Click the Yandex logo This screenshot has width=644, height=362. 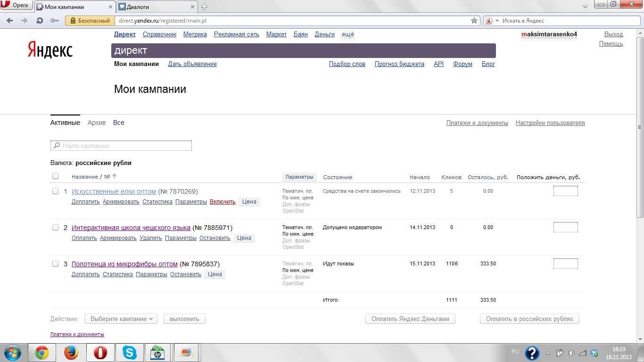50,49
